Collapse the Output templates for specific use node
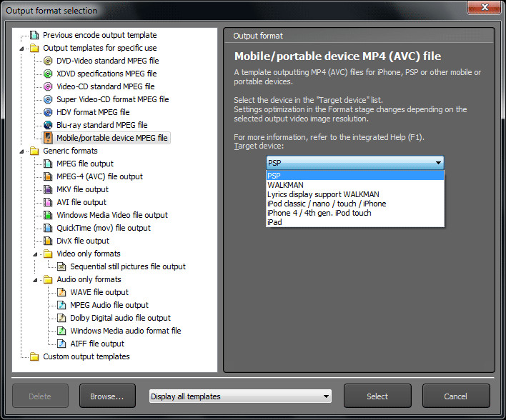Viewport: 506px width, 420px height. pyautogui.click(x=21, y=49)
